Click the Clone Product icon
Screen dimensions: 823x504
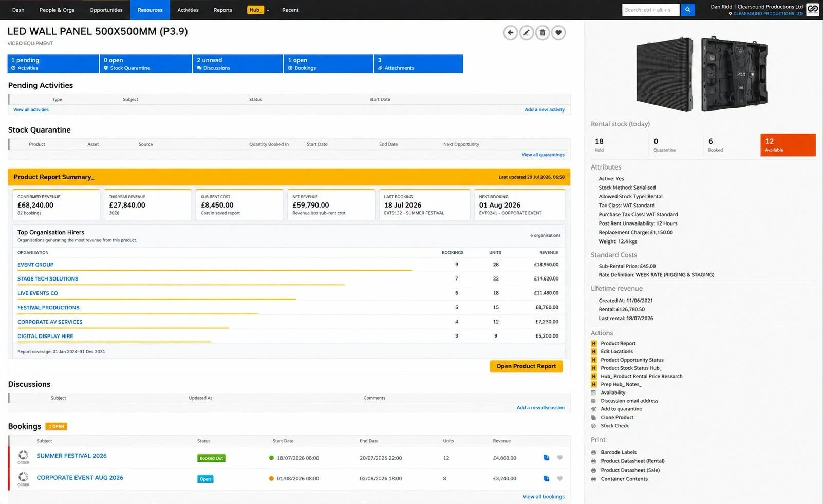click(x=594, y=417)
